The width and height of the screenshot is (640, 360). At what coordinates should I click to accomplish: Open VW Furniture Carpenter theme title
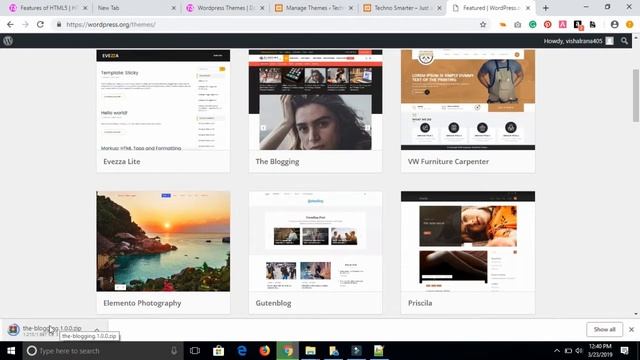(x=448, y=162)
